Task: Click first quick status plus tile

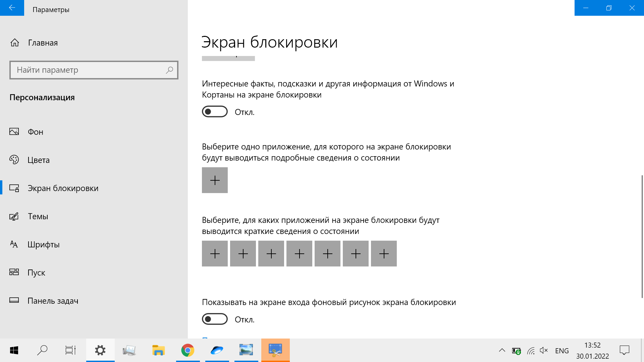Action: [x=215, y=254]
